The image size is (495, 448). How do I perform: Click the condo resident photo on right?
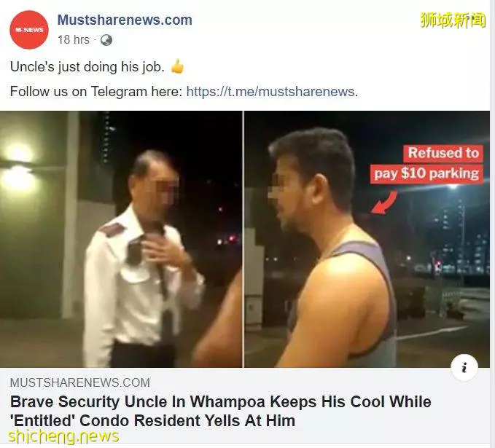[x=367, y=239]
